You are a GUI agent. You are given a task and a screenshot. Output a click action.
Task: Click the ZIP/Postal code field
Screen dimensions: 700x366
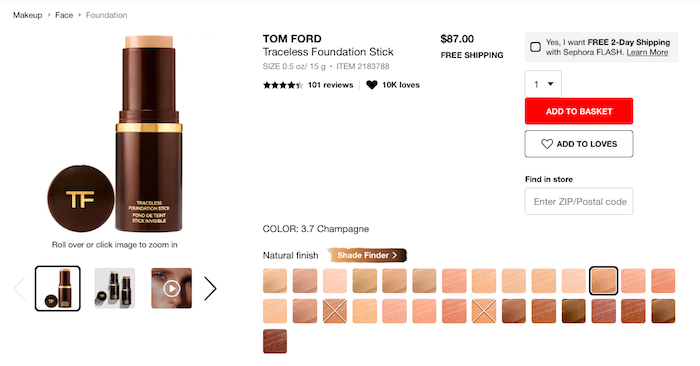579,201
